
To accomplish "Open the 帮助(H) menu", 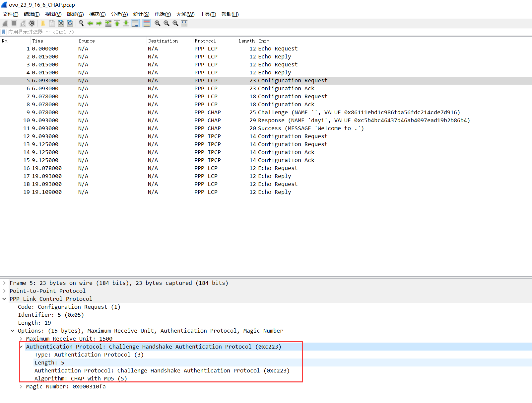I will coord(230,14).
